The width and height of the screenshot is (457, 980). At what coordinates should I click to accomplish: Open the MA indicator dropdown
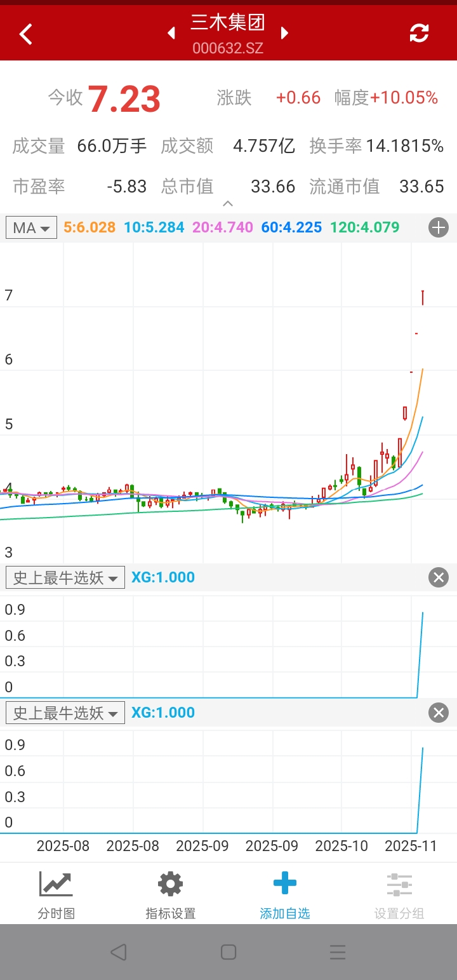[x=32, y=227]
